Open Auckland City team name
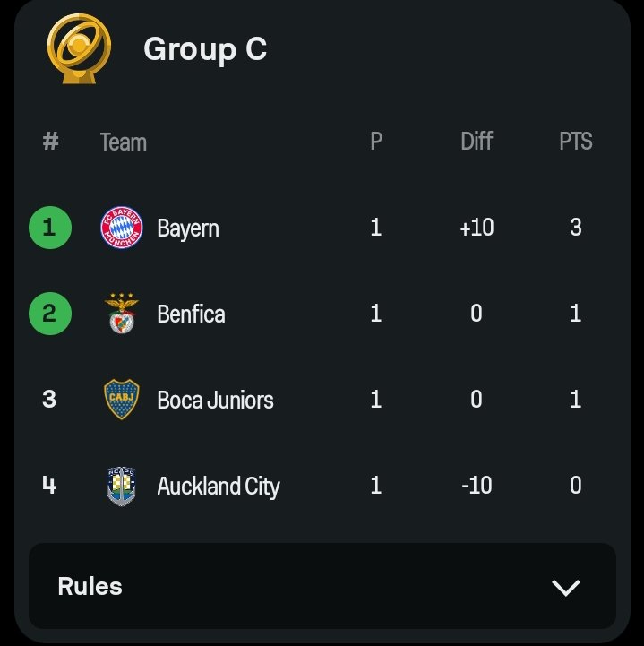 pos(219,487)
